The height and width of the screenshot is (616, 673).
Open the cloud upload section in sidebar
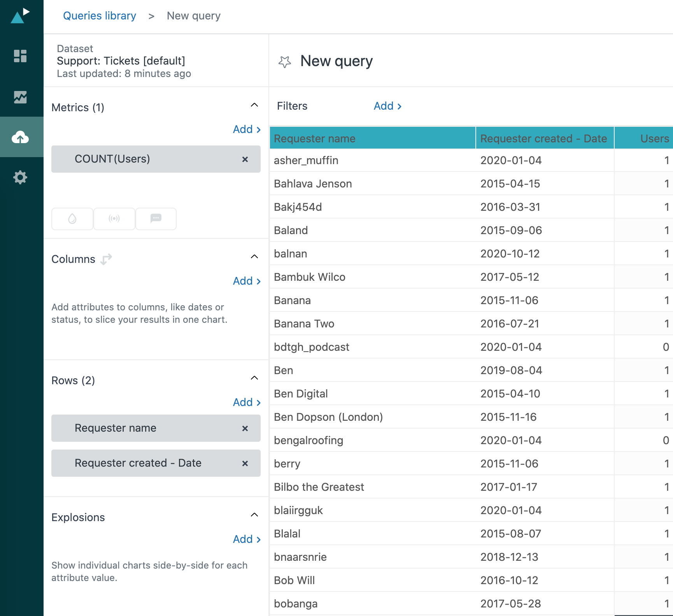tap(20, 137)
